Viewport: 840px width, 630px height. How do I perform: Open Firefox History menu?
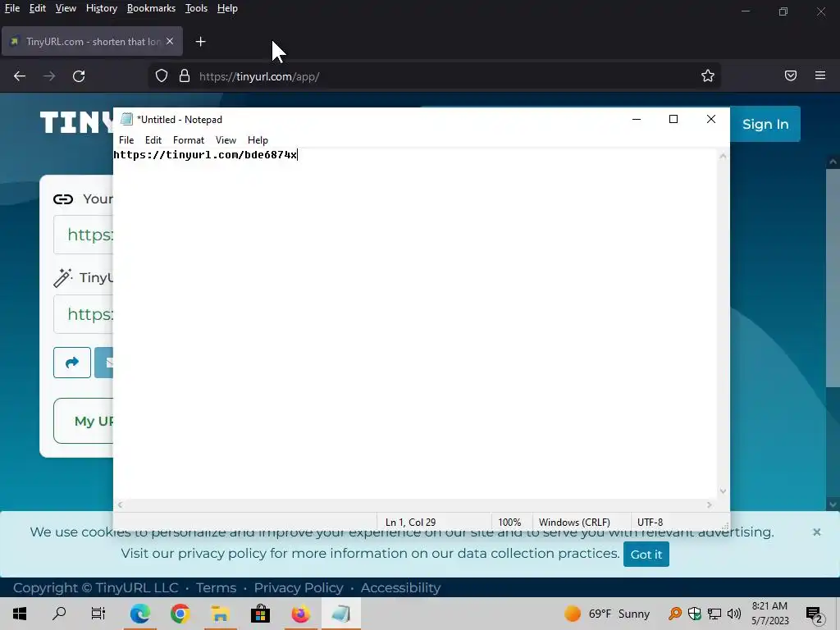click(101, 8)
